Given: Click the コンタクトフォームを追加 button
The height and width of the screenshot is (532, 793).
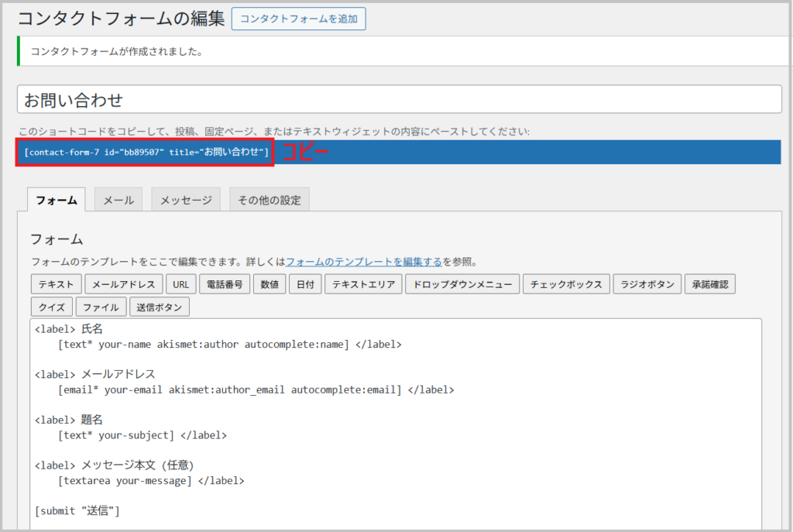Looking at the screenshot, I should [x=298, y=19].
